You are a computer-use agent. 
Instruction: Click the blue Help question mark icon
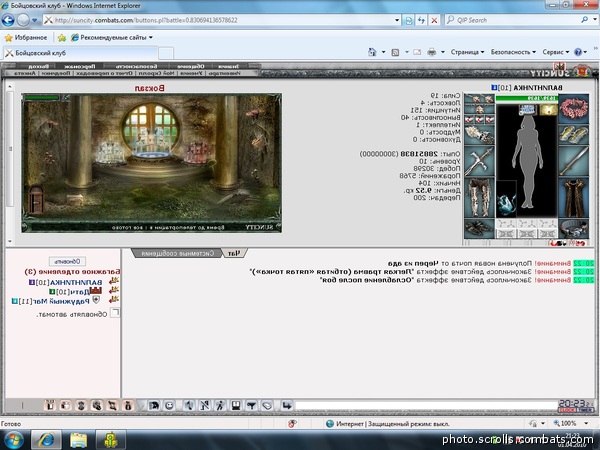pos(578,52)
